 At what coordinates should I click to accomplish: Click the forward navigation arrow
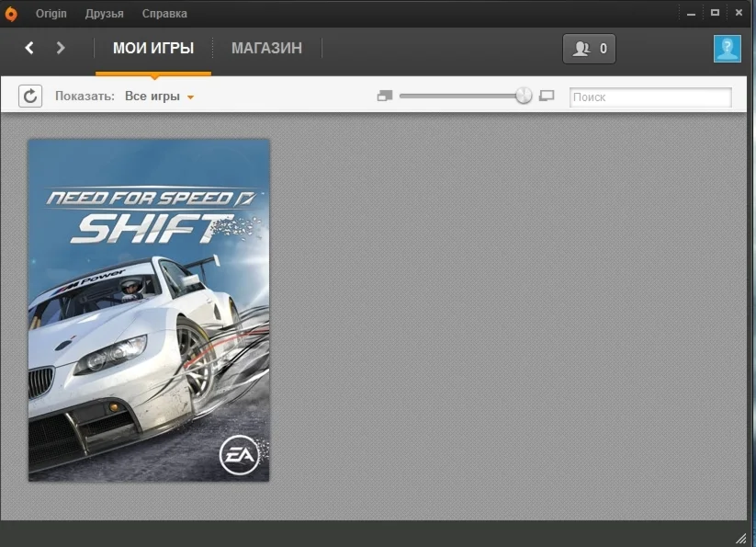(x=59, y=48)
